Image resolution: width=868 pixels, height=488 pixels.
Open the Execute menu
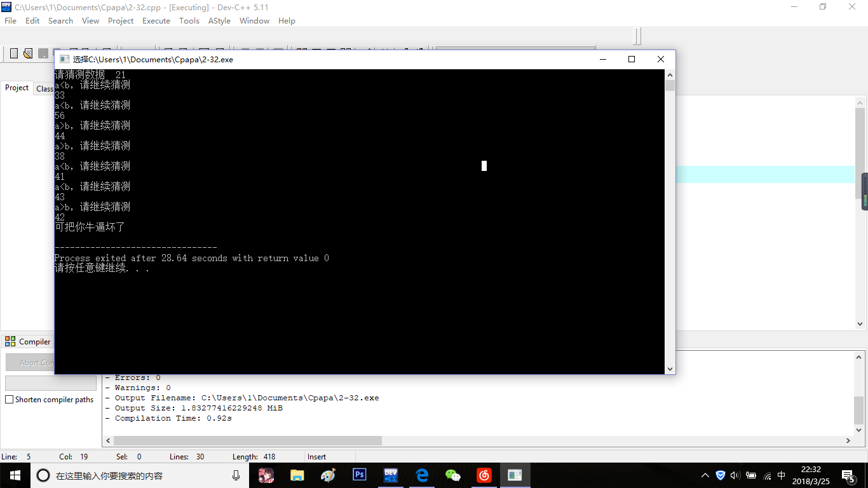click(x=156, y=20)
